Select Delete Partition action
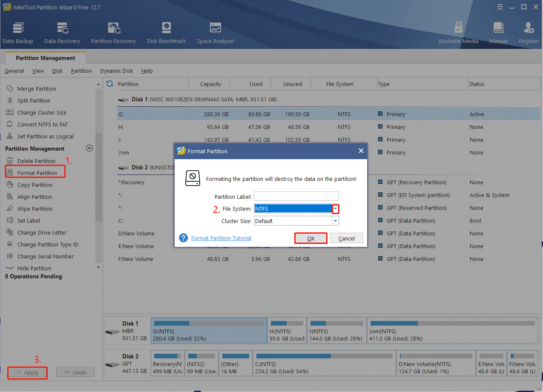The height and width of the screenshot is (392, 543). pos(36,161)
